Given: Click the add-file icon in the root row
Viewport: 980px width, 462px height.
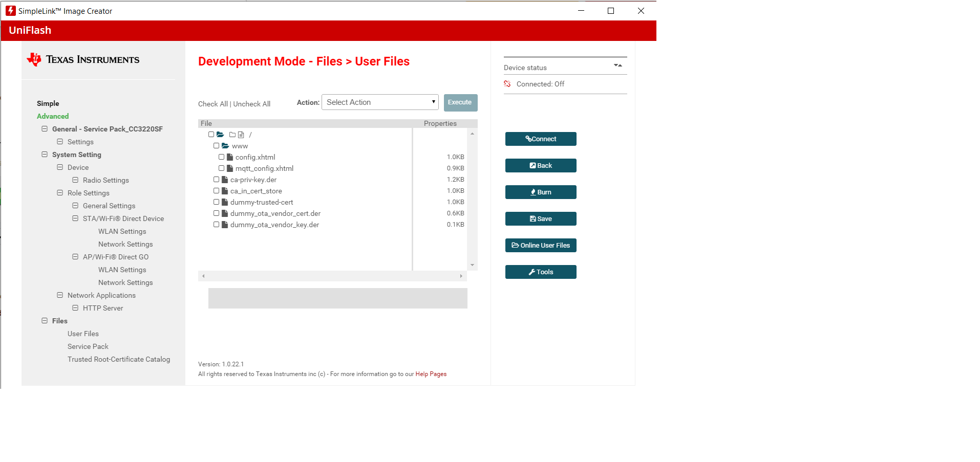Looking at the screenshot, I should (x=241, y=135).
